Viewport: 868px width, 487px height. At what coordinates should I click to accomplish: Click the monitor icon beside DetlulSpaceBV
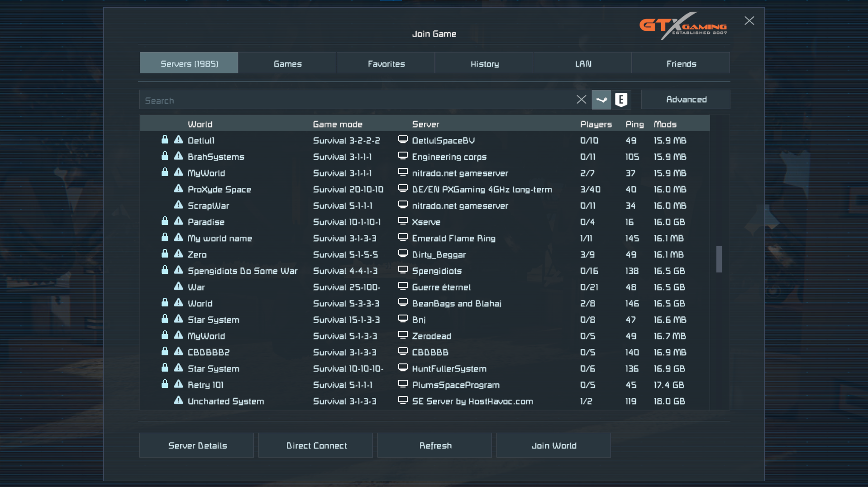403,139
